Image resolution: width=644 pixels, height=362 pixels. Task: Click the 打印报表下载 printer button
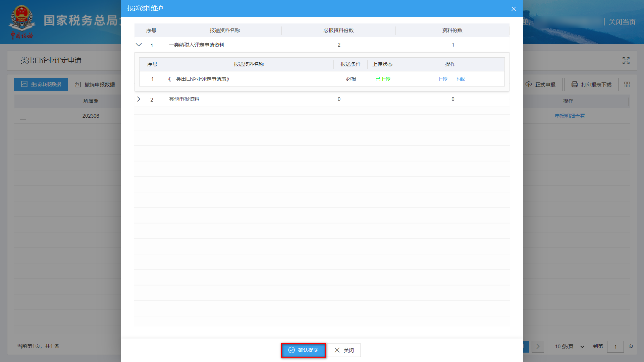click(591, 84)
